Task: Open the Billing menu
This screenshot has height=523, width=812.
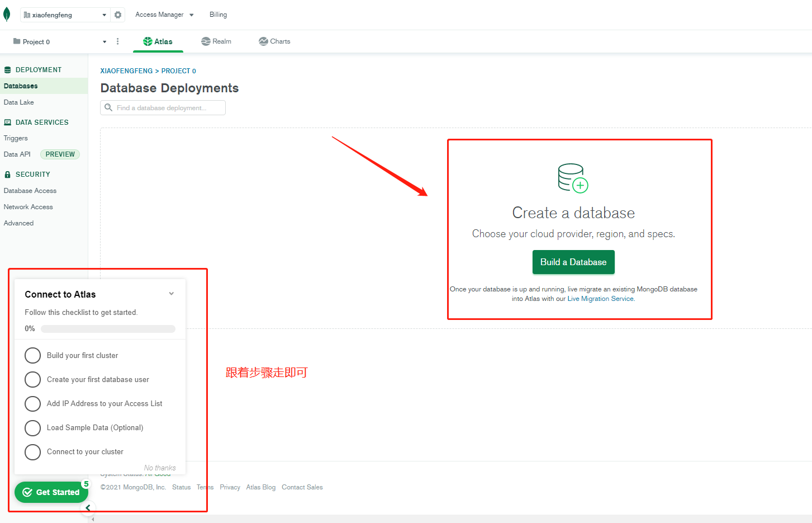Action: pos(218,15)
